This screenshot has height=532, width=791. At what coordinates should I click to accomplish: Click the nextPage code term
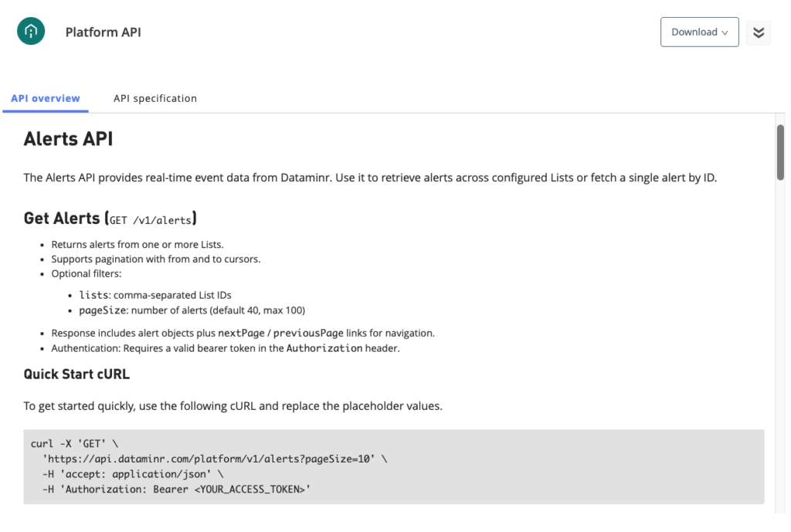tap(243, 334)
